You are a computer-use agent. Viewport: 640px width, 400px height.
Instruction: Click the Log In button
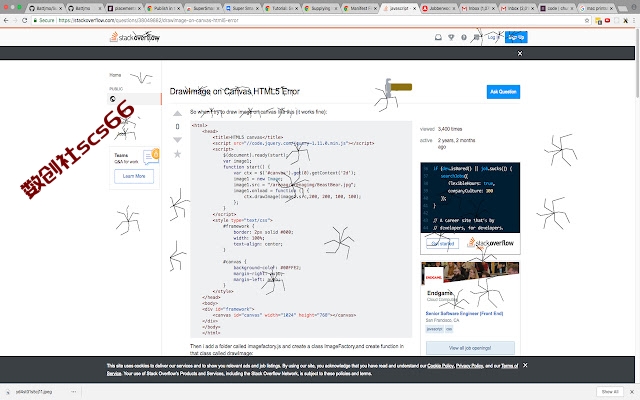tap(493, 37)
